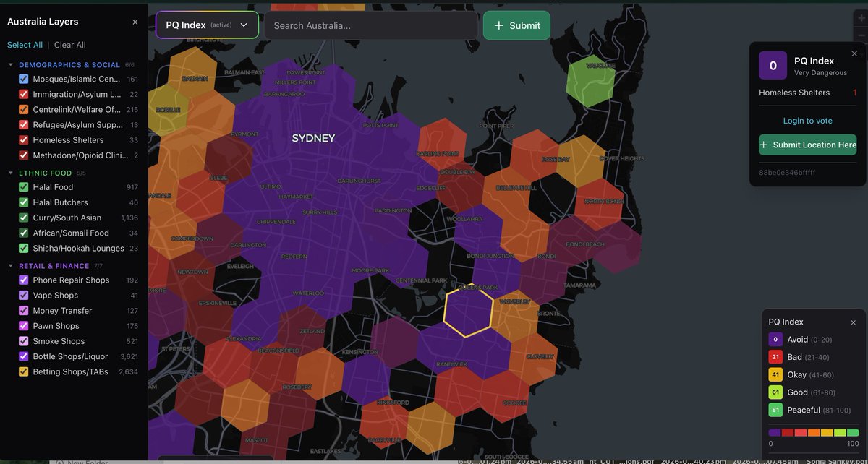Collapse the Ethnic Food group
Viewport: 868px width, 464px height.
pos(11,173)
